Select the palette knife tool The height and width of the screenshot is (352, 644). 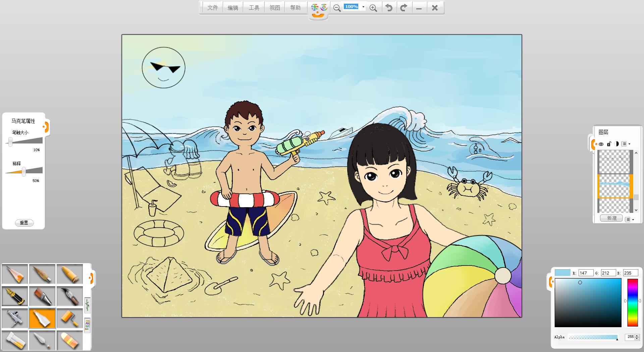[42, 340]
